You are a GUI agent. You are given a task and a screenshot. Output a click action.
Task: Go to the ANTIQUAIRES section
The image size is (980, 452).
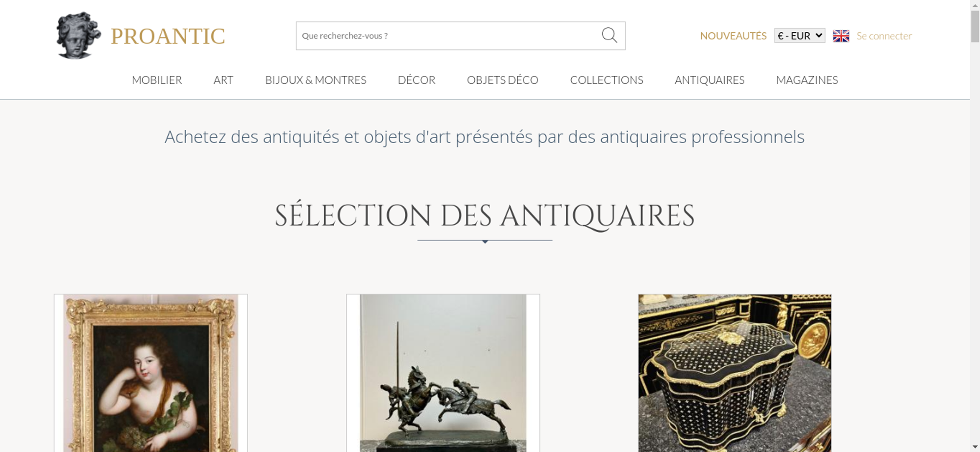coord(710,80)
